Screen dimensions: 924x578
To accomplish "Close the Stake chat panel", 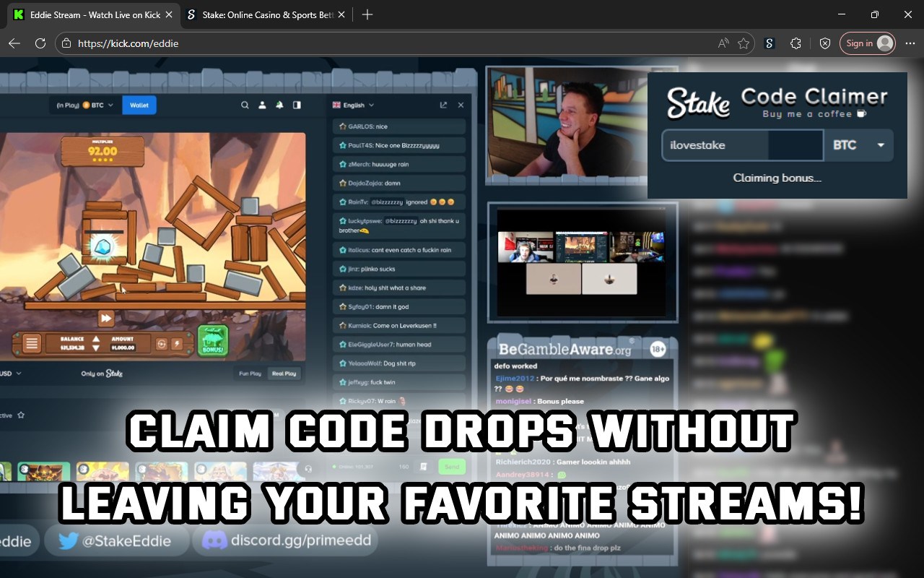I will [x=461, y=105].
